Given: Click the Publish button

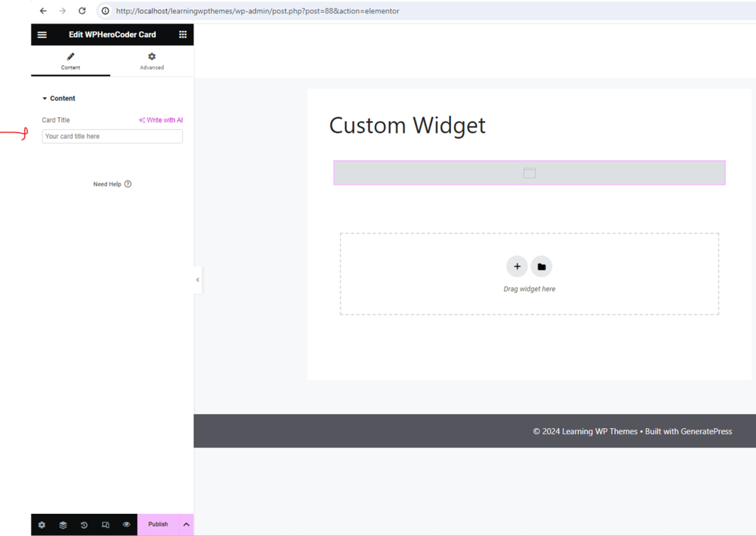Looking at the screenshot, I should click(x=157, y=524).
